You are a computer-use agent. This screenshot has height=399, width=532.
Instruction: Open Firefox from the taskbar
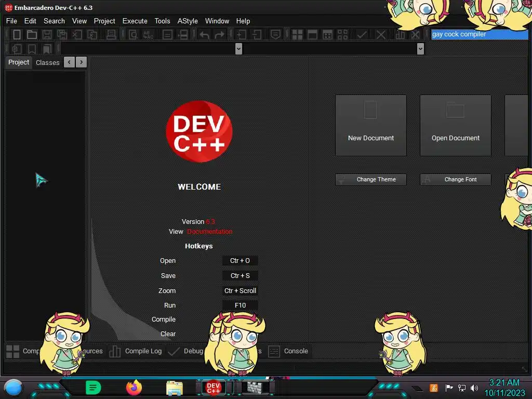134,388
